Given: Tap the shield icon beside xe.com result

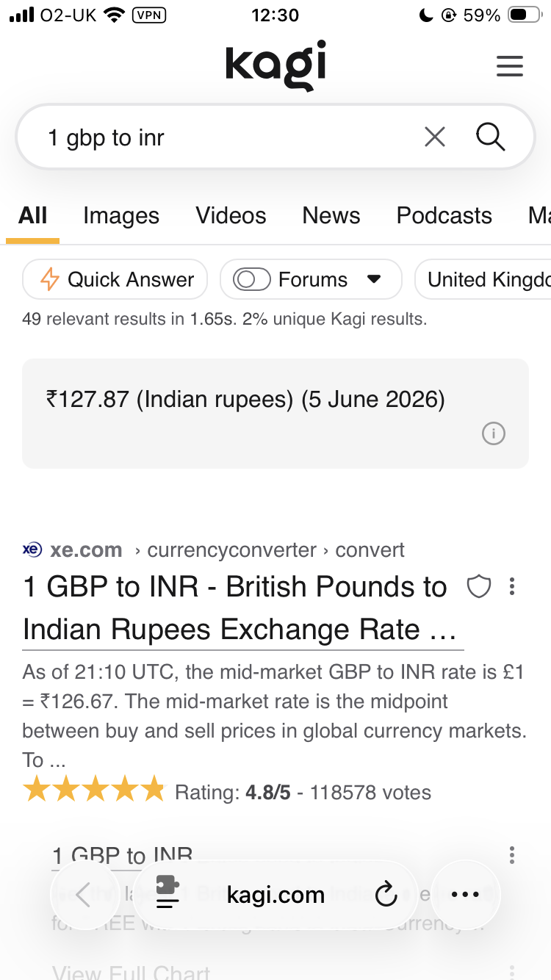Looking at the screenshot, I should tap(479, 586).
